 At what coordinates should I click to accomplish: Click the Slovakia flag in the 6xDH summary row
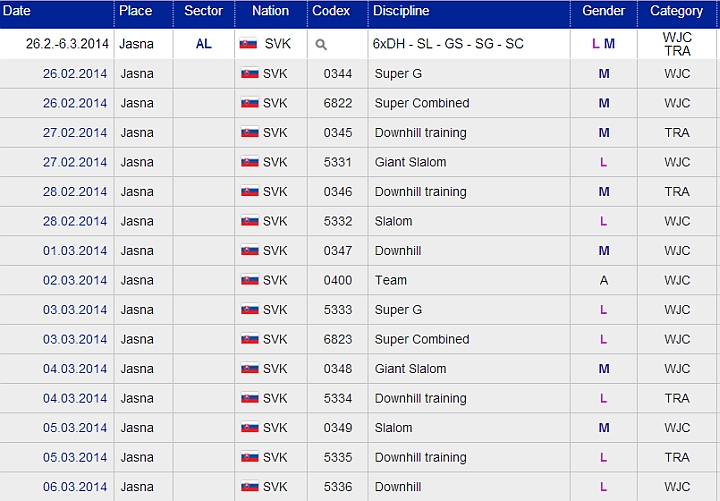248,44
